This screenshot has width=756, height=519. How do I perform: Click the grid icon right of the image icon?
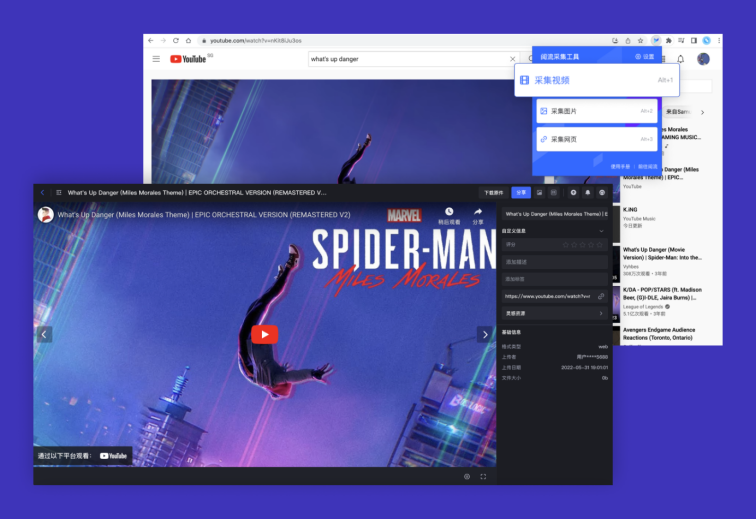click(x=554, y=192)
